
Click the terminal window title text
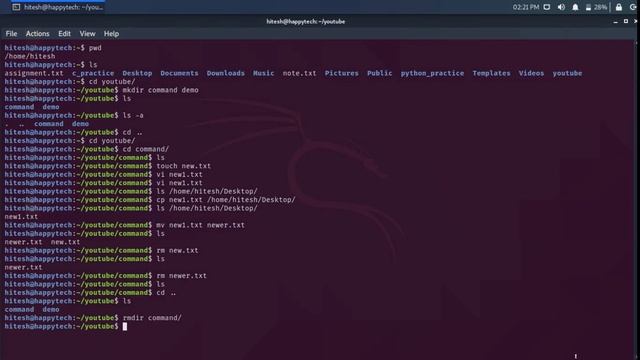[x=306, y=22]
